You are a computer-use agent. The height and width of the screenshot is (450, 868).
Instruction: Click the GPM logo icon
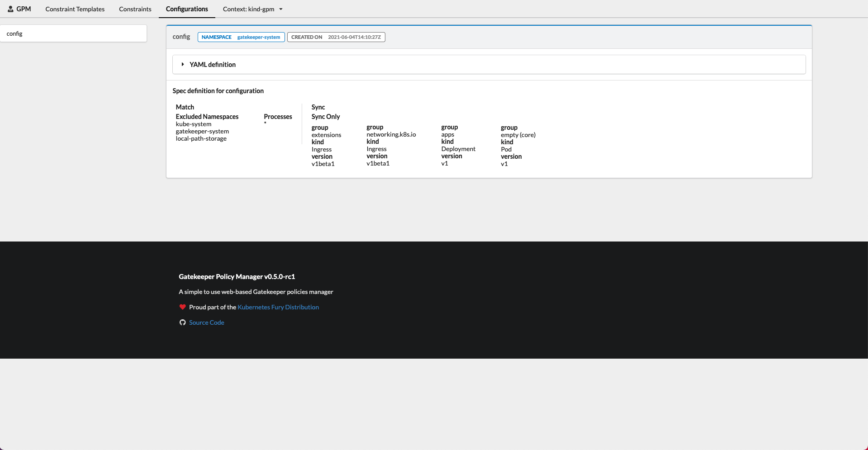tap(10, 9)
